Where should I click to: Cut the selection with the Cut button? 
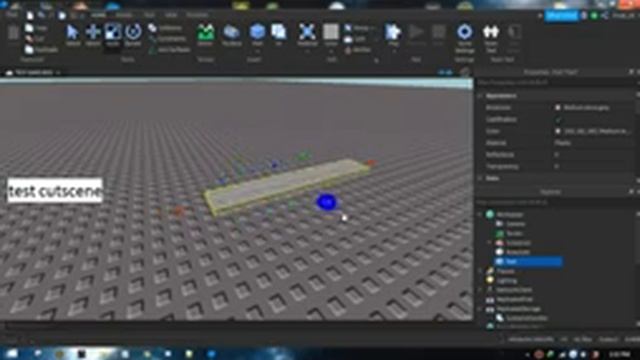[x=35, y=39]
